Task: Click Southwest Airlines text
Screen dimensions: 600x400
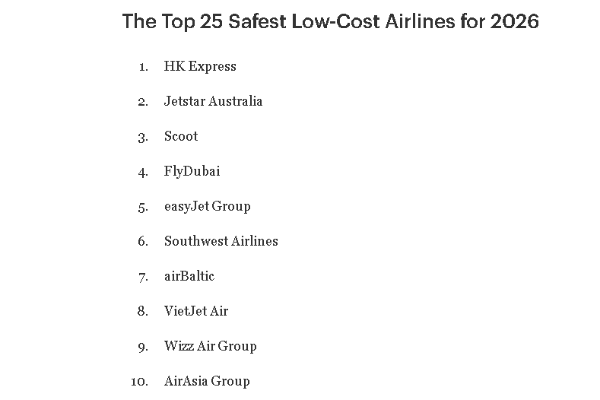Action: pyautogui.click(x=221, y=242)
